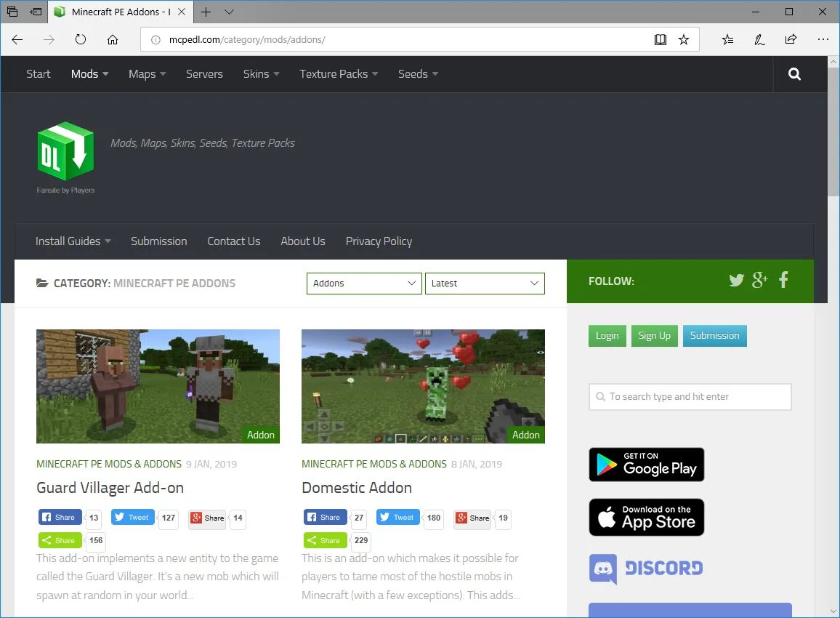Click category link above Domestic Addon
This screenshot has height=618, width=840.
(x=374, y=464)
